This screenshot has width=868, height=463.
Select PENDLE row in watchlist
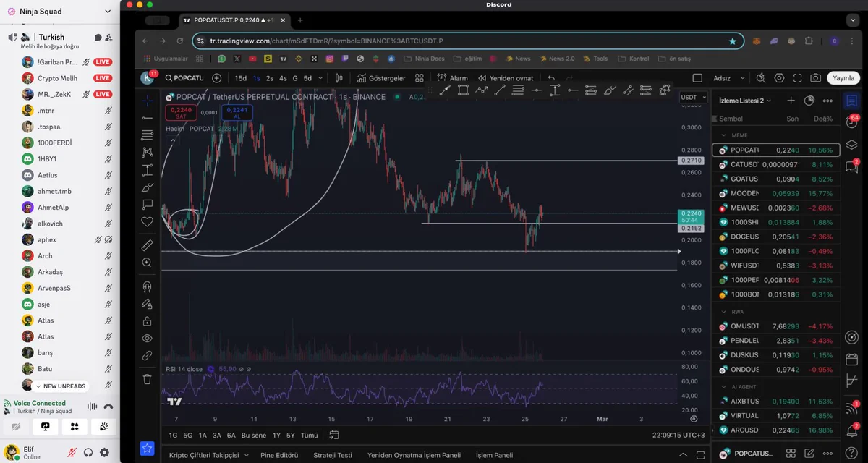click(776, 341)
